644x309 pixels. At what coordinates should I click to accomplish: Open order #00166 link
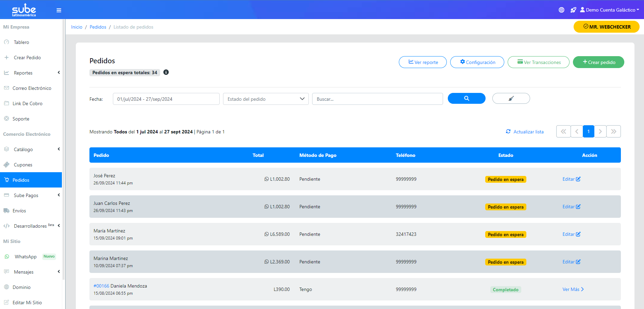coord(101,286)
